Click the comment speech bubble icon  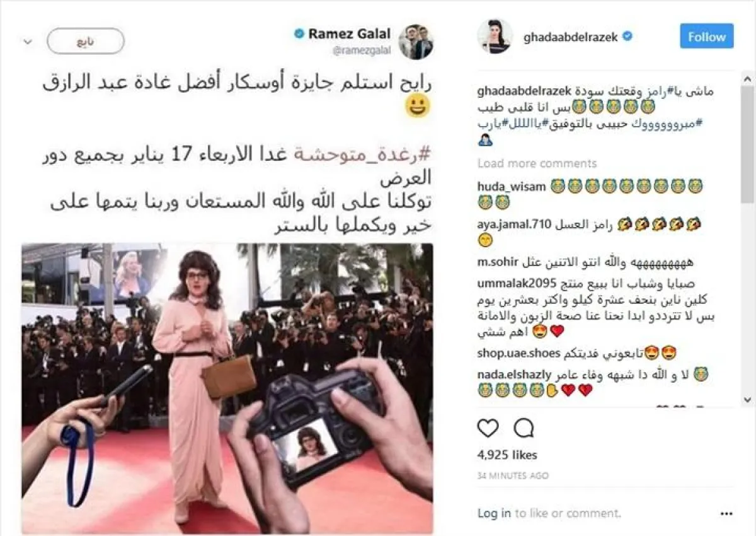pyautogui.click(x=524, y=429)
